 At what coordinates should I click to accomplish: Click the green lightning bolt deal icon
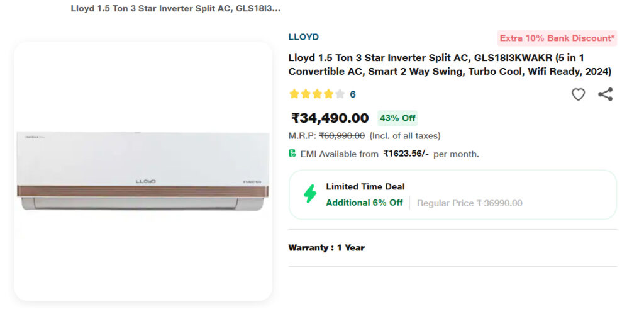click(x=310, y=194)
